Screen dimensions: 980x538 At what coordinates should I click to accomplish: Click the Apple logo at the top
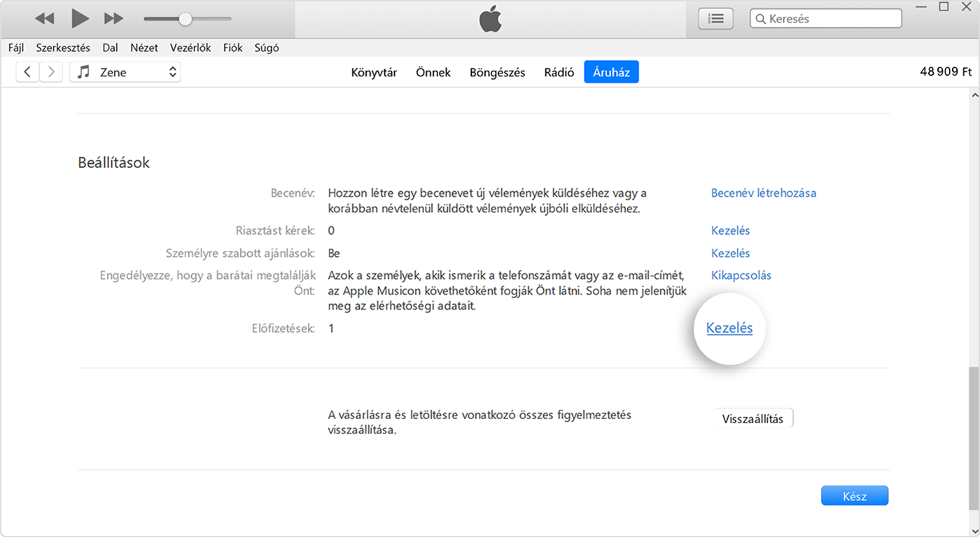[x=490, y=18]
